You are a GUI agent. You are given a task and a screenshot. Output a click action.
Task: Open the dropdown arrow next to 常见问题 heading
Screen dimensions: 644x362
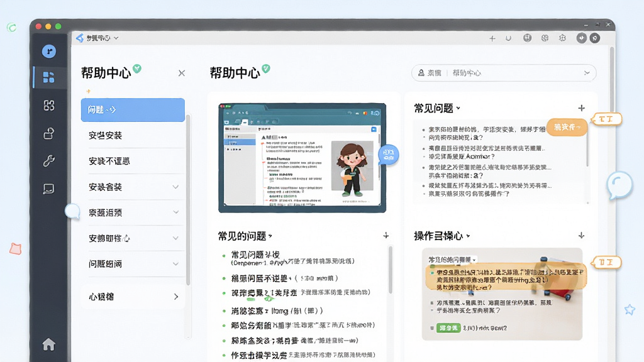(458, 108)
